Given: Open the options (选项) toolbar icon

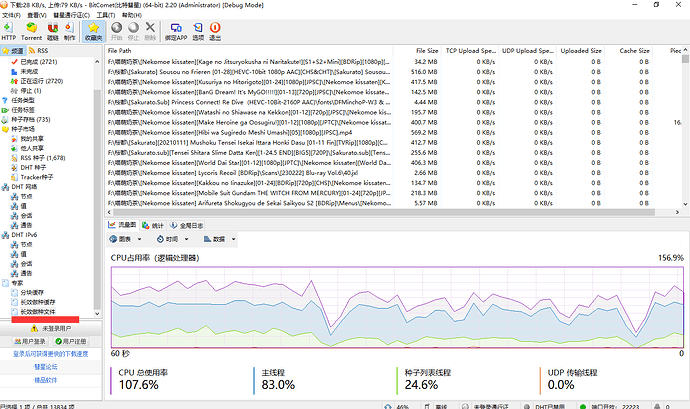Looking at the screenshot, I should click(x=198, y=31).
